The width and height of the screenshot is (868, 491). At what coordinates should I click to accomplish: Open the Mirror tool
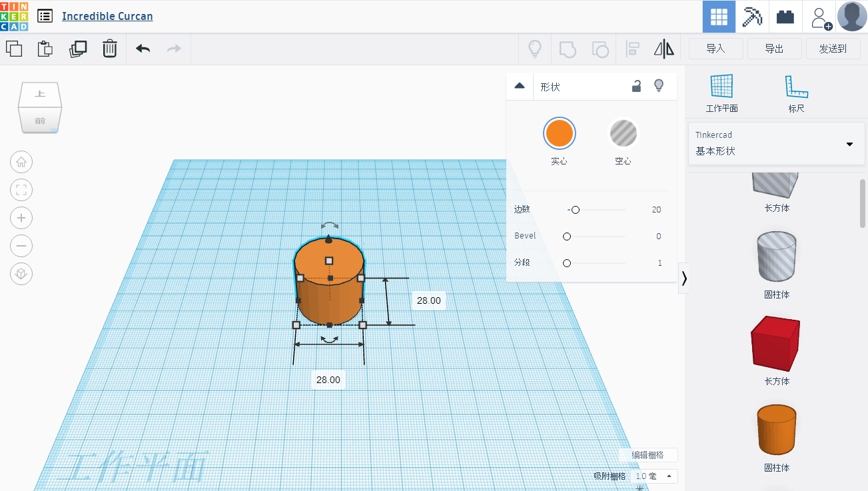(x=663, y=49)
